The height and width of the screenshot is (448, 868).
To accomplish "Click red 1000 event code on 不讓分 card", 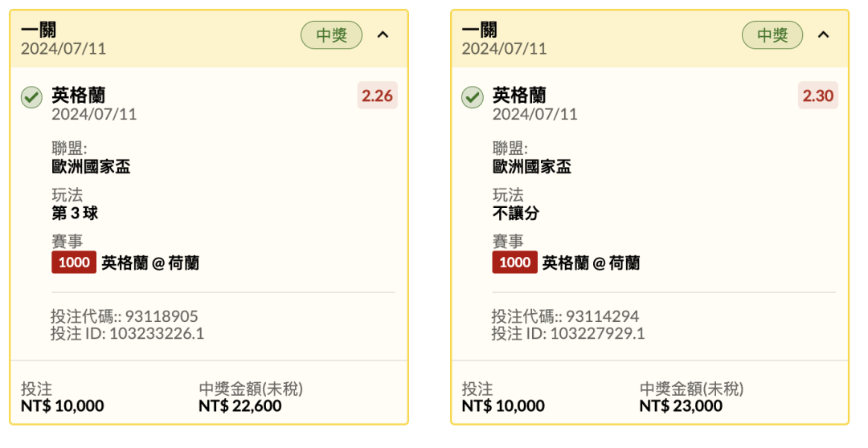I will 515,263.
